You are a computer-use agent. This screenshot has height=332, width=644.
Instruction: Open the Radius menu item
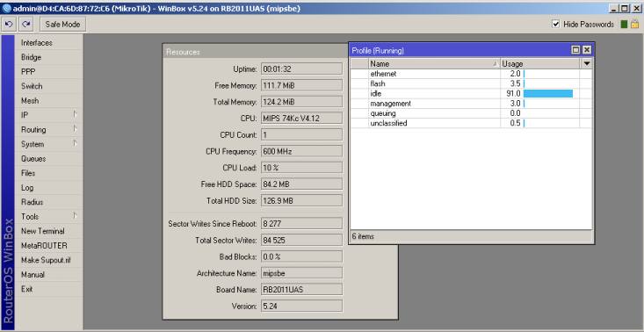click(48, 202)
